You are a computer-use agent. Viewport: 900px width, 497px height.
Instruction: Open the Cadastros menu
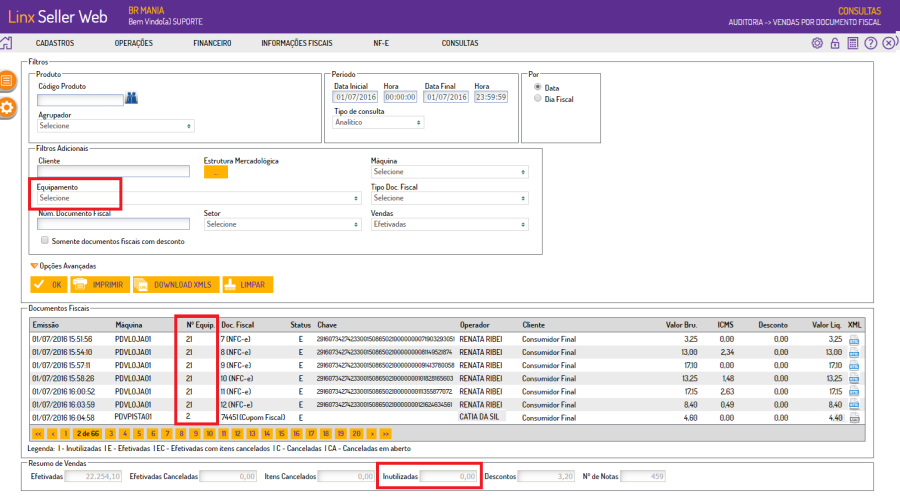[x=55, y=43]
